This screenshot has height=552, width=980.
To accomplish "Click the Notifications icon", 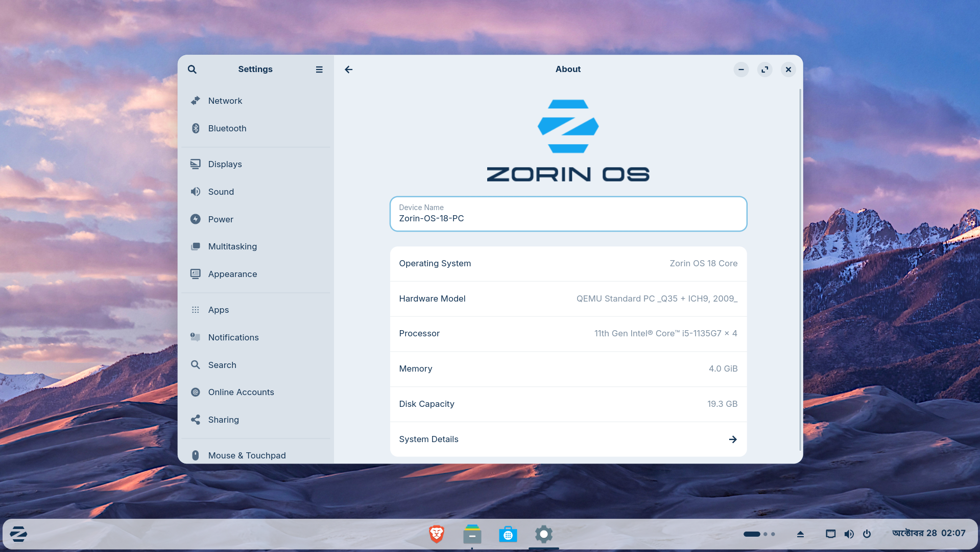I will click(x=196, y=337).
